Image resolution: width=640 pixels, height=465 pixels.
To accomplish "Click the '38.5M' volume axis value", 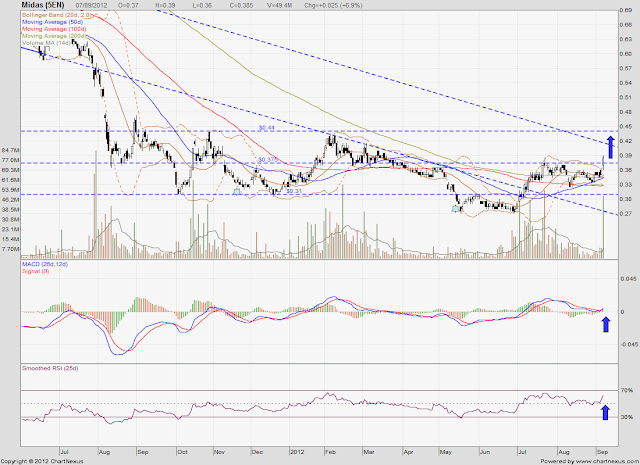I will point(10,209).
